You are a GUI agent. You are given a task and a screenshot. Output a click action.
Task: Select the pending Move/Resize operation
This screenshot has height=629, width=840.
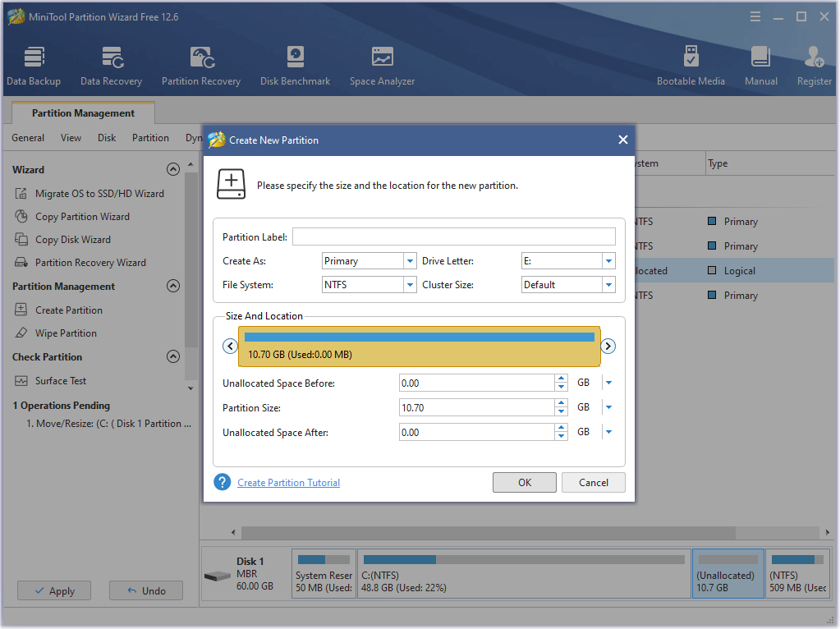tap(108, 423)
